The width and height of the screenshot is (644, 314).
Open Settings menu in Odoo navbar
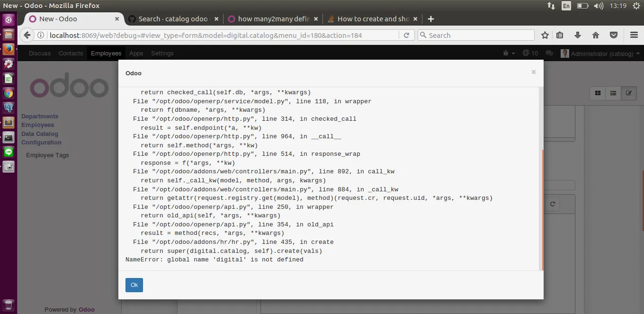162,54
